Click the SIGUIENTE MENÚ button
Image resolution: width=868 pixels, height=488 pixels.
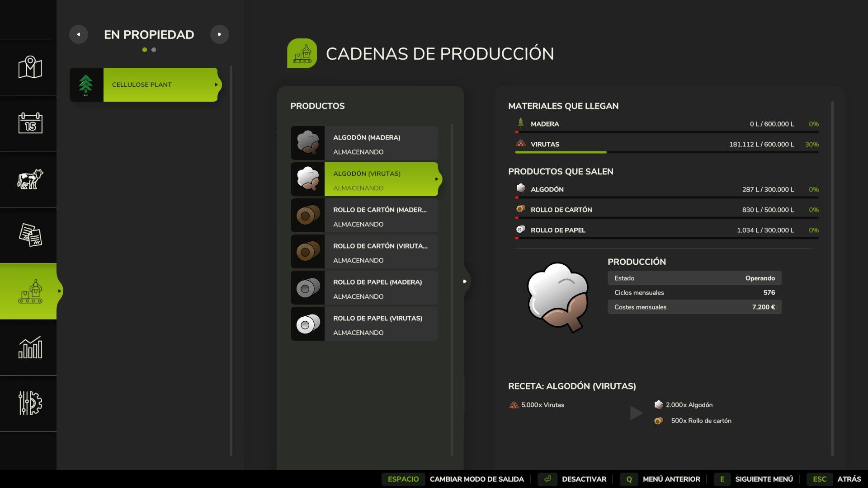[x=764, y=479]
